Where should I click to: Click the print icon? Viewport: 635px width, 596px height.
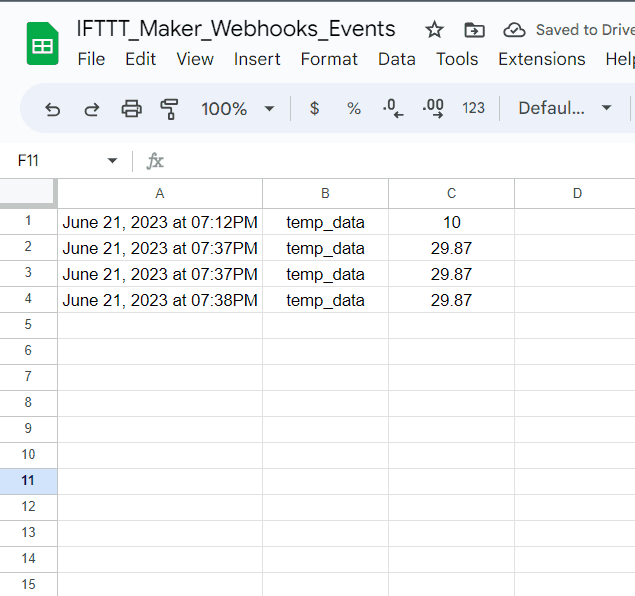(131, 108)
